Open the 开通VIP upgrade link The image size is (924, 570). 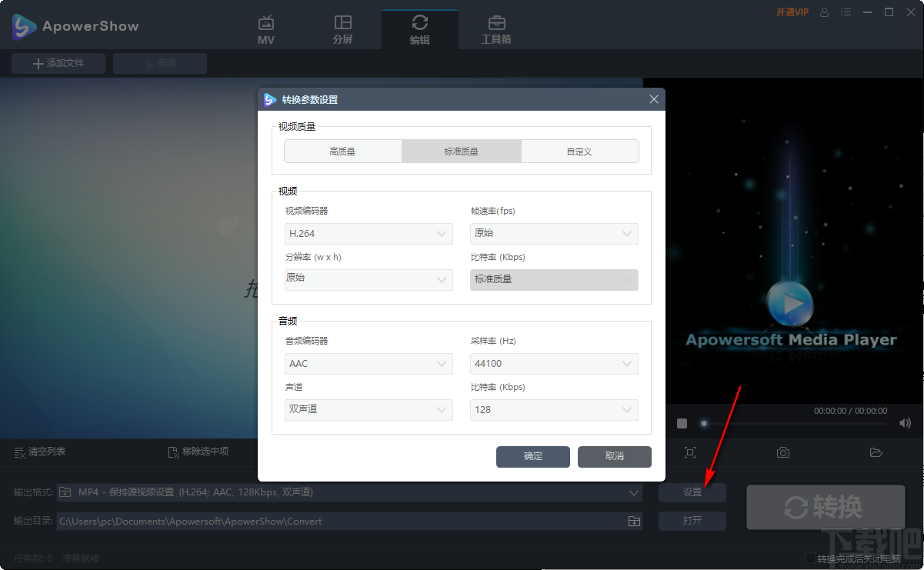[x=792, y=12]
